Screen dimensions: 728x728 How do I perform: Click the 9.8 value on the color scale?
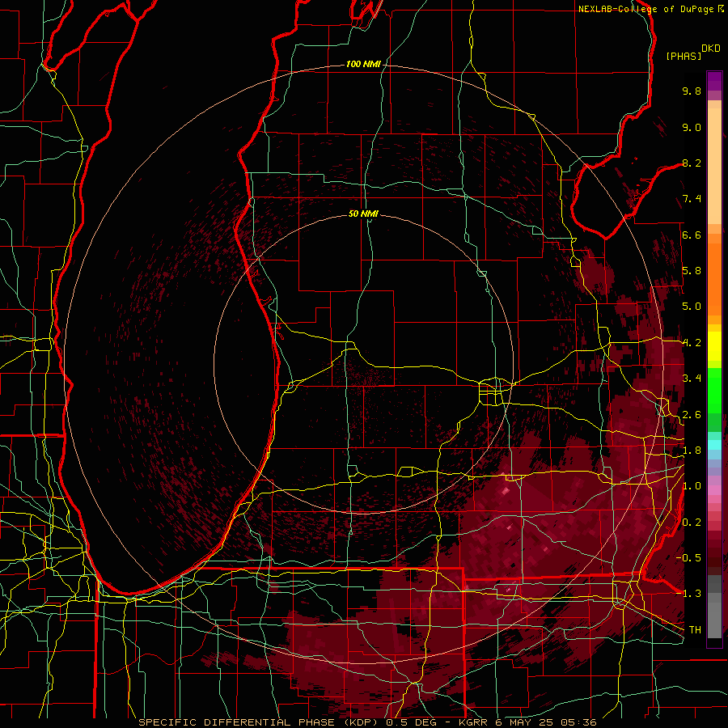pyautogui.click(x=692, y=91)
